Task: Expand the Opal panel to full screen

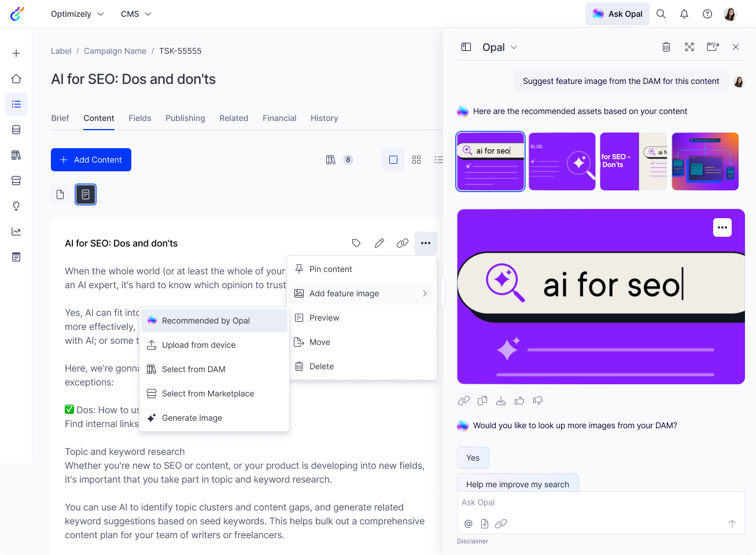Action: coord(689,47)
